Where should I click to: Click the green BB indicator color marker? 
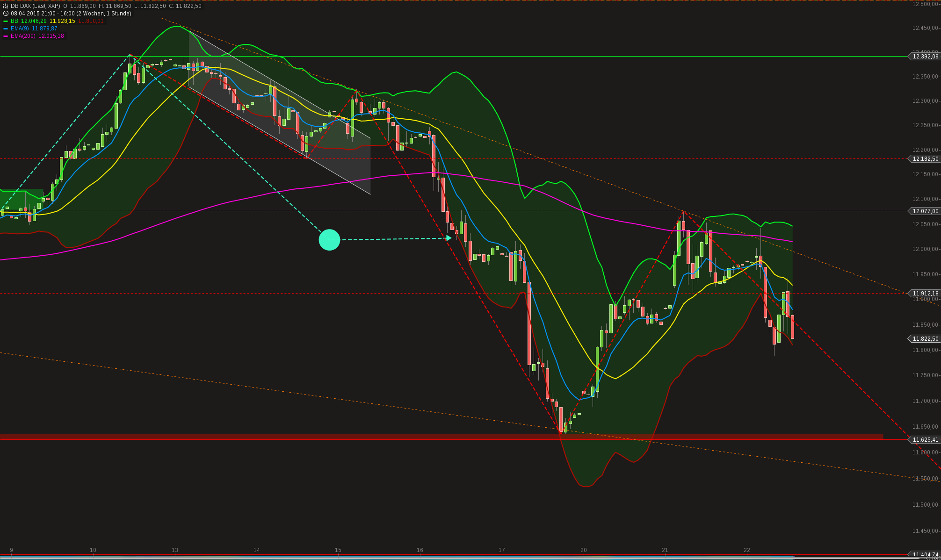point(6,21)
